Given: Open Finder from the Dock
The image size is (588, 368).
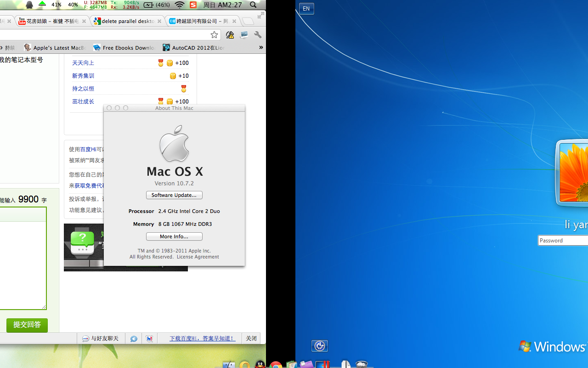Looking at the screenshot, I should (229, 365).
